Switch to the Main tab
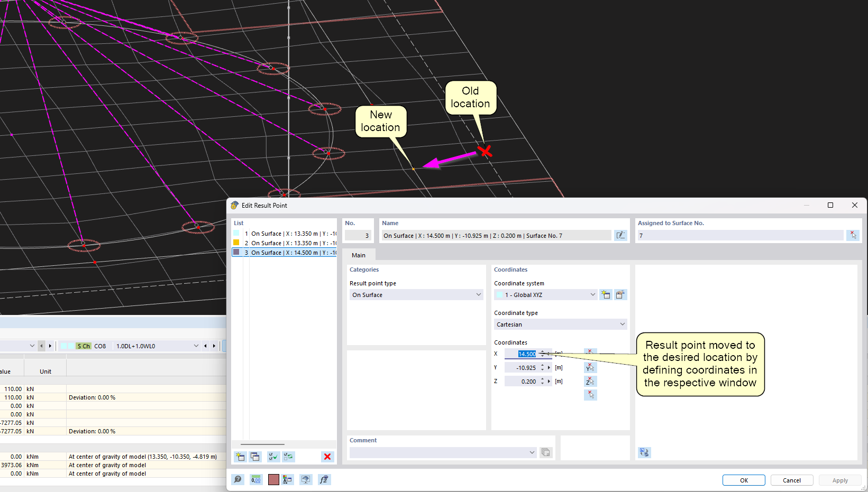The width and height of the screenshot is (868, 492). [359, 255]
